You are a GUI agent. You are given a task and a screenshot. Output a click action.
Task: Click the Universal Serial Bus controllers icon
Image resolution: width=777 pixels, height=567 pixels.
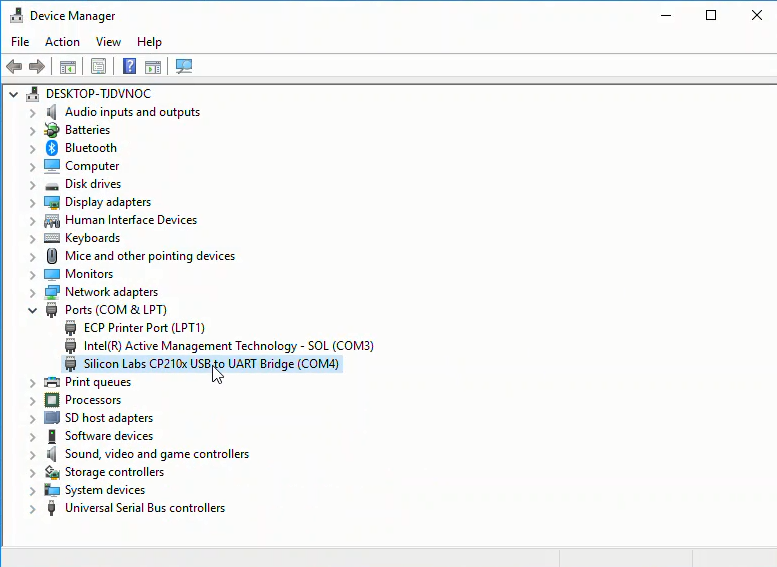pyautogui.click(x=52, y=508)
